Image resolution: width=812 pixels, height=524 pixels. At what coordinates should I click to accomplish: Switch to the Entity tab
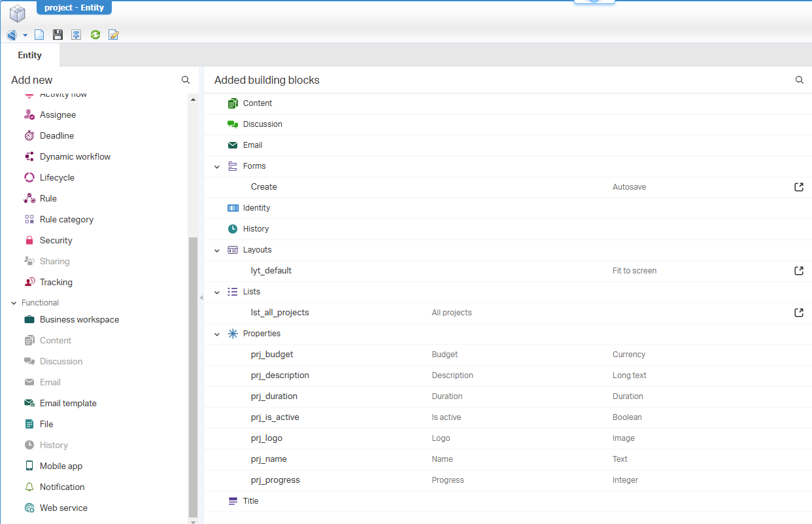tap(29, 55)
